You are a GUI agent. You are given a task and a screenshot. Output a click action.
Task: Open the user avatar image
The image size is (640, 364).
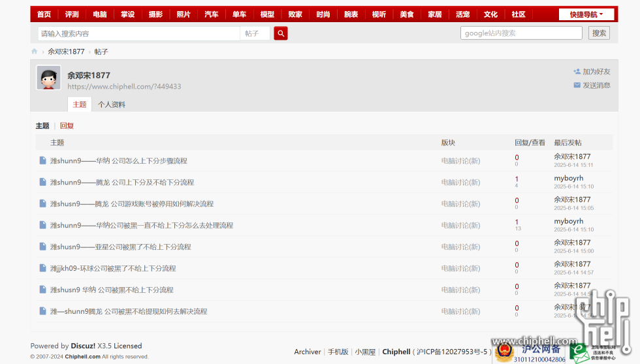click(48, 78)
